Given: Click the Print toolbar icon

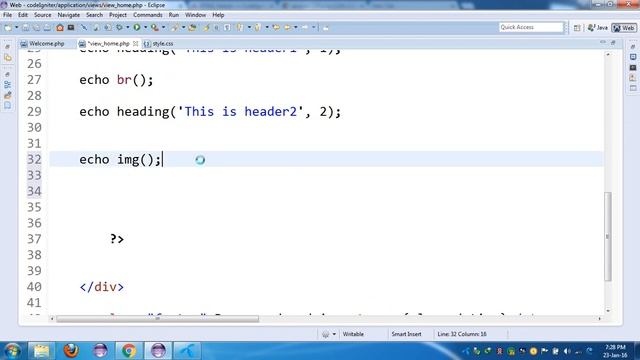Looking at the screenshot, I should coord(48,28).
